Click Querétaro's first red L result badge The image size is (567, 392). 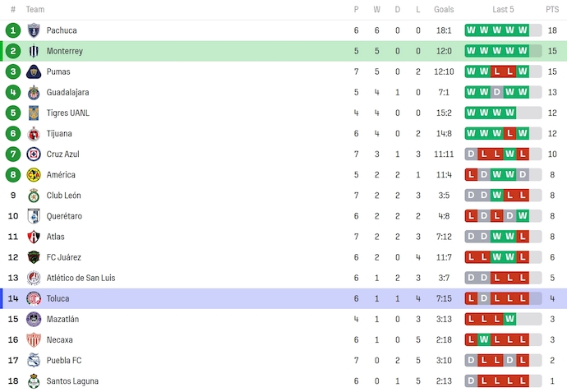pos(472,216)
